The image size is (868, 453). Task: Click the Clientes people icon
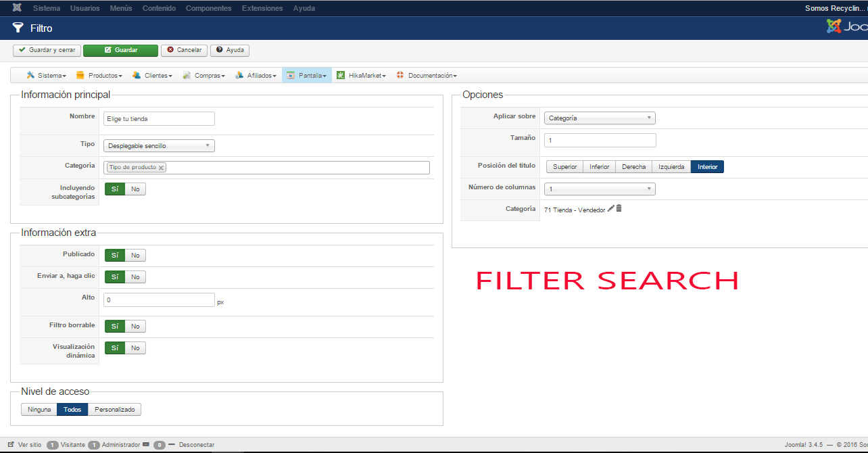(x=137, y=75)
